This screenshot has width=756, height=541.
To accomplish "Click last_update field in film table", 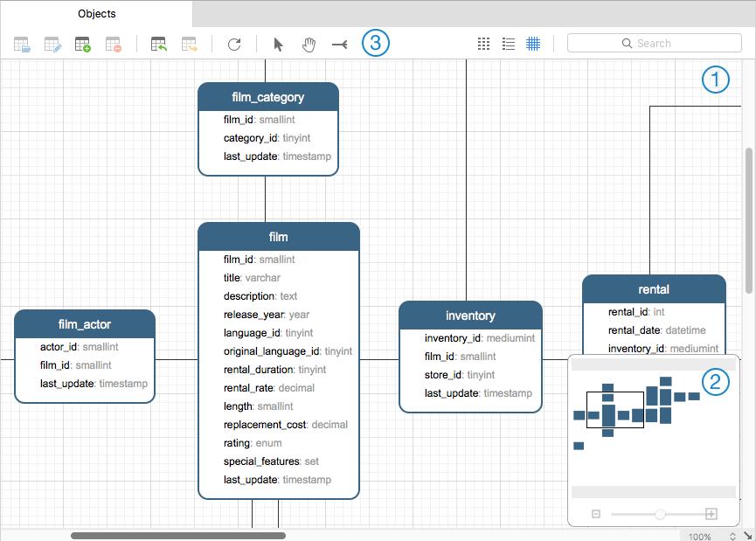I will click(277, 479).
